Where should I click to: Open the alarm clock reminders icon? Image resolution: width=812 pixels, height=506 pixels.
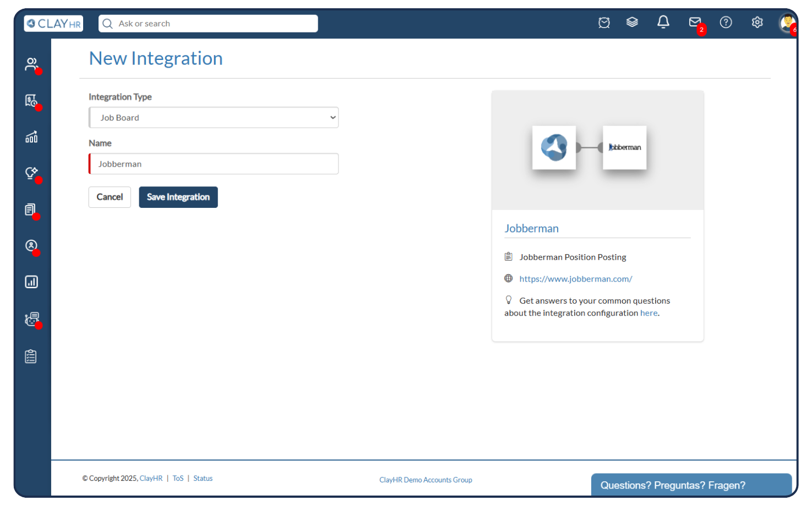point(604,23)
